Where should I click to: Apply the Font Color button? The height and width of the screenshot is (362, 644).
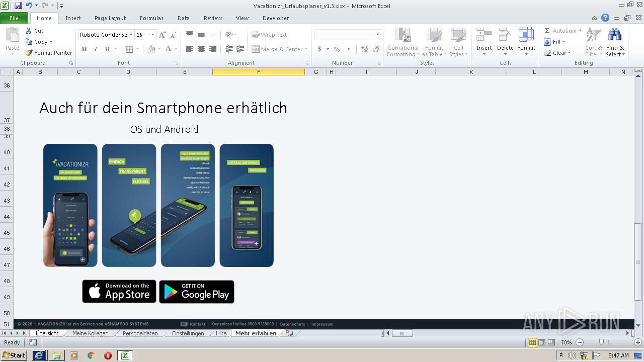[168, 49]
